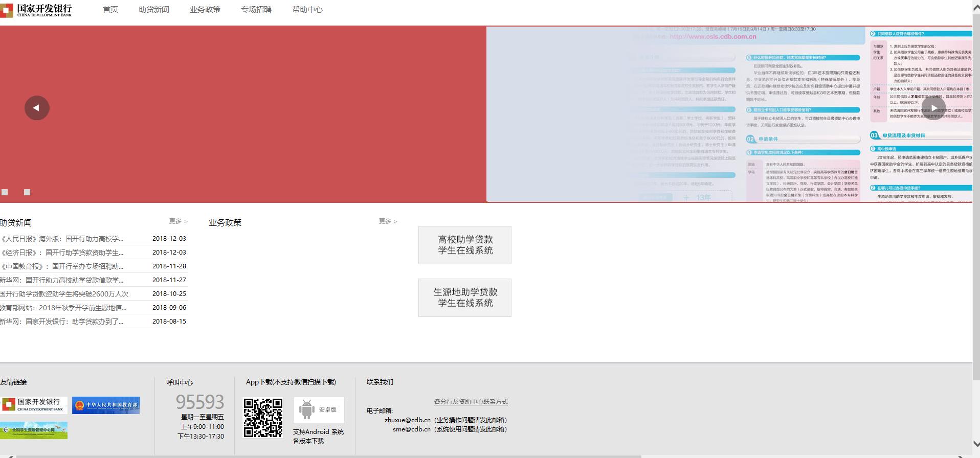Click the 生源地助学贷款学生在线系统 button
Image resolution: width=980 pixels, height=458 pixels.
pyautogui.click(x=465, y=297)
